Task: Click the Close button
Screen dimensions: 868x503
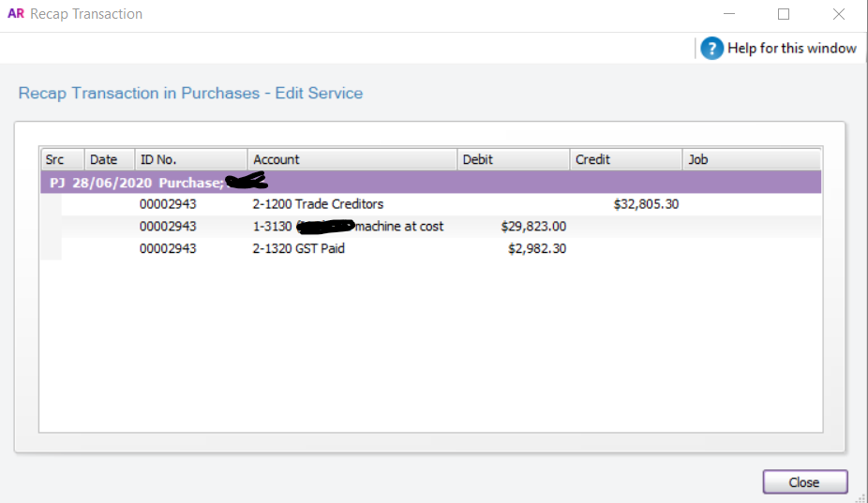Action: 804,482
